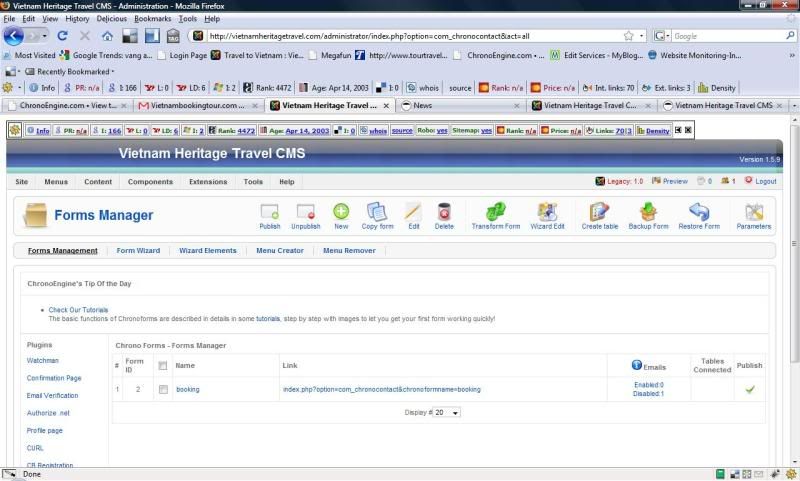Click the Density icon in SEO toolbar
This screenshot has height=481, width=800.
click(703, 88)
